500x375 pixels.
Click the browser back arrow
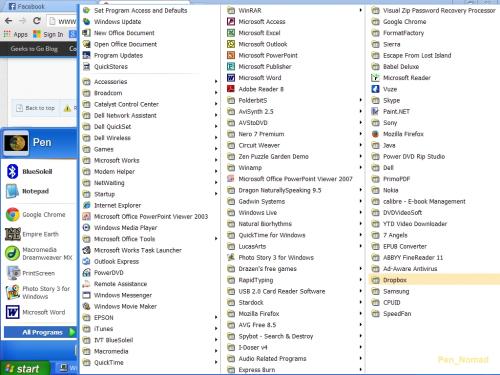[x=9, y=21]
